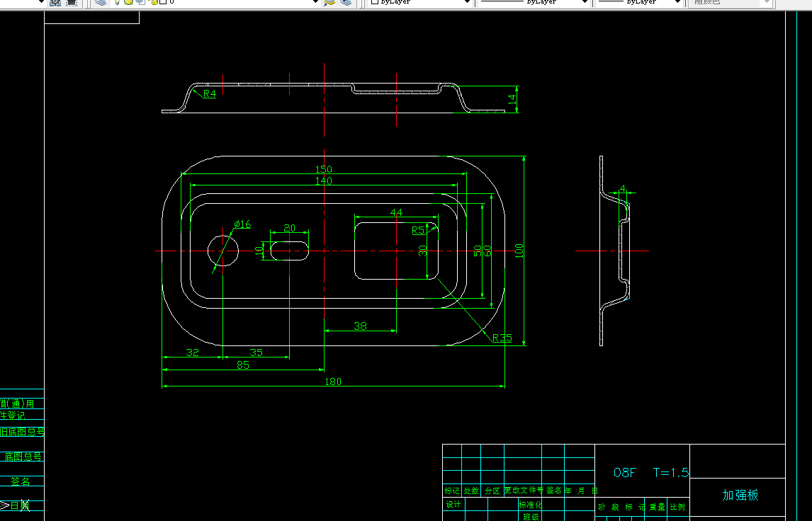The height and width of the screenshot is (521, 812).
Task: Expand the ByLayer color dropdown
Action: pos(467,1)
